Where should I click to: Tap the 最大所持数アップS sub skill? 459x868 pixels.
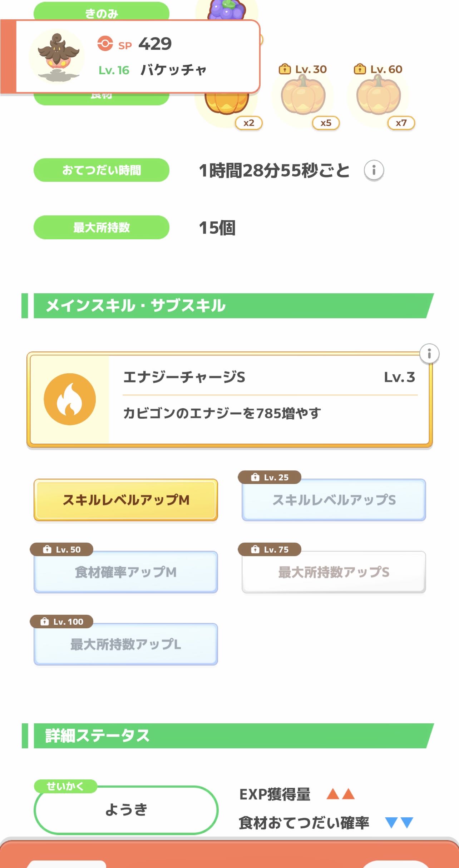pos(334,572)
